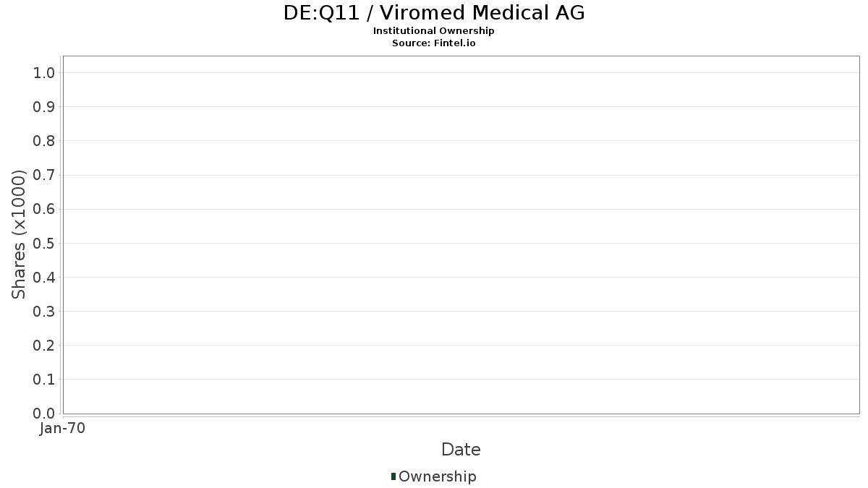Click the 0.9 y-axis tick label
Screen dimensions: 868x488
point(44,107)
